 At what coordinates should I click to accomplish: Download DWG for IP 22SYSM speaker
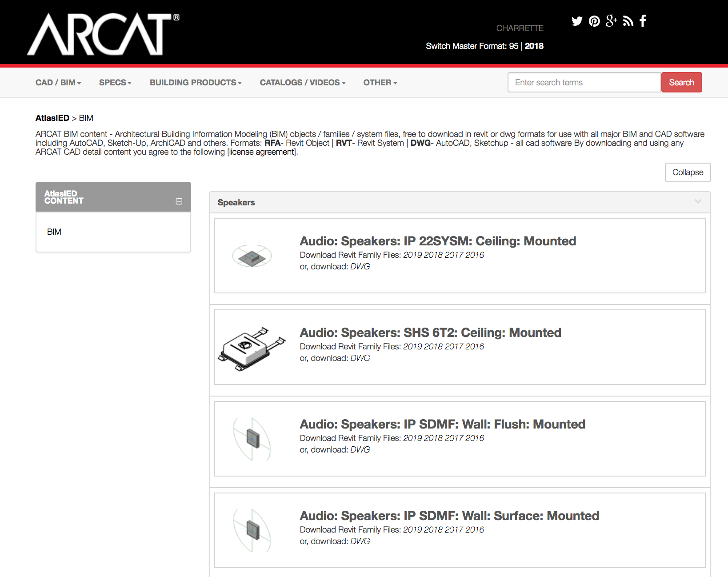click(x=360, y=267)
